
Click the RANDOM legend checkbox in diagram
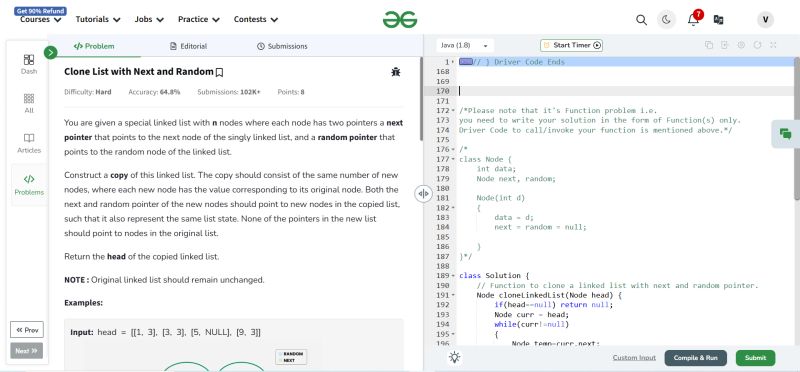(281, 354)
